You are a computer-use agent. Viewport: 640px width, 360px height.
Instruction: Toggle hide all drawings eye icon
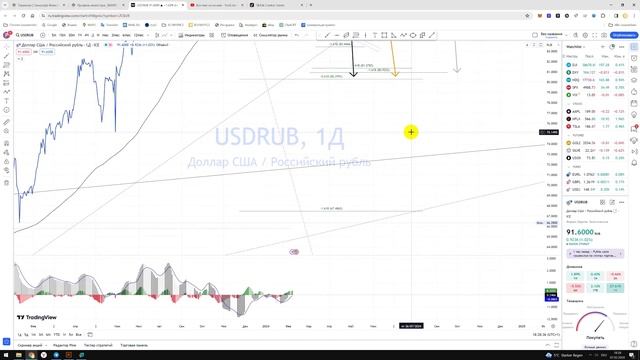point(6,170)
